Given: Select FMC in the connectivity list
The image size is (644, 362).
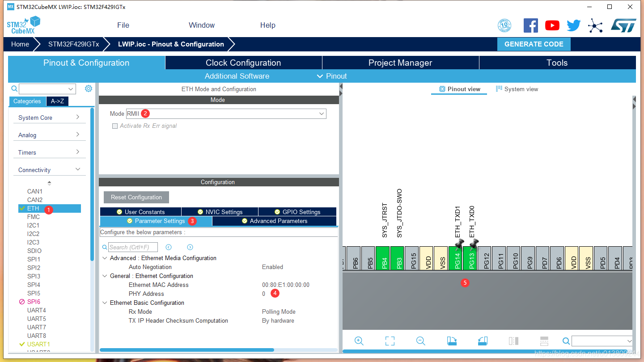Looking at the screenshot, I should pyautogui.click(x=34, y=217).
